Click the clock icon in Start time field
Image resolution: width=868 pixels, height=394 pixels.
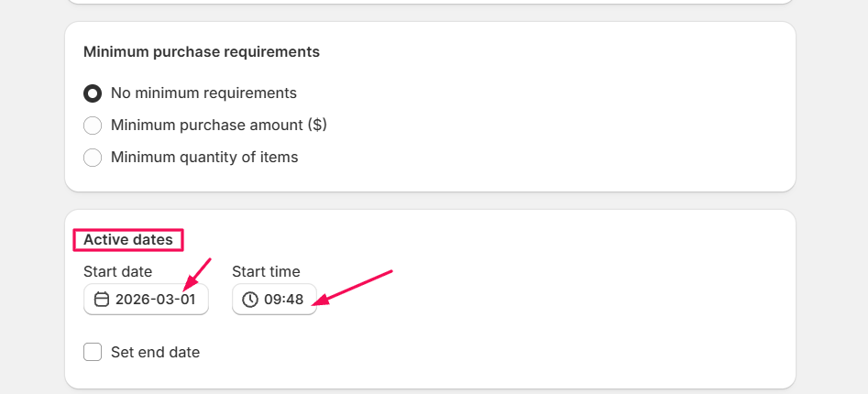coord(249,300)
